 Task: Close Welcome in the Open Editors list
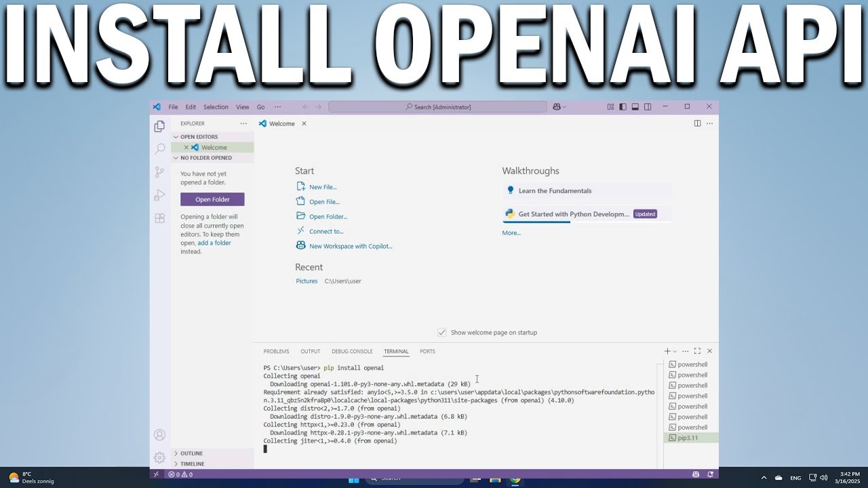186,147
